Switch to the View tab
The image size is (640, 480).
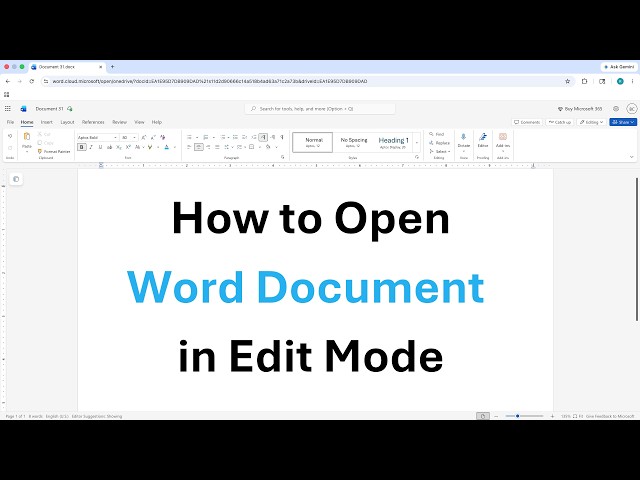pos(139,122)
